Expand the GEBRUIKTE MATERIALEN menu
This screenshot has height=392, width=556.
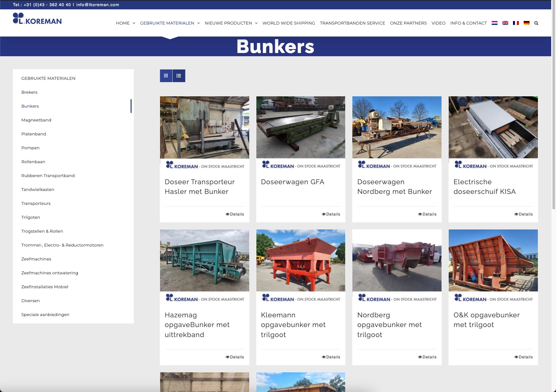pyautogui.click(x=170, y=23)
